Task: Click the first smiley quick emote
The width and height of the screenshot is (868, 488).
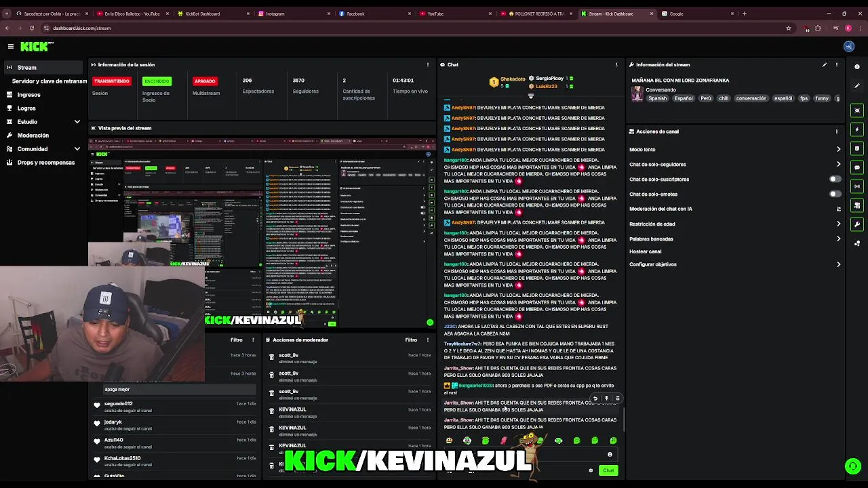Action: (449, 441)
